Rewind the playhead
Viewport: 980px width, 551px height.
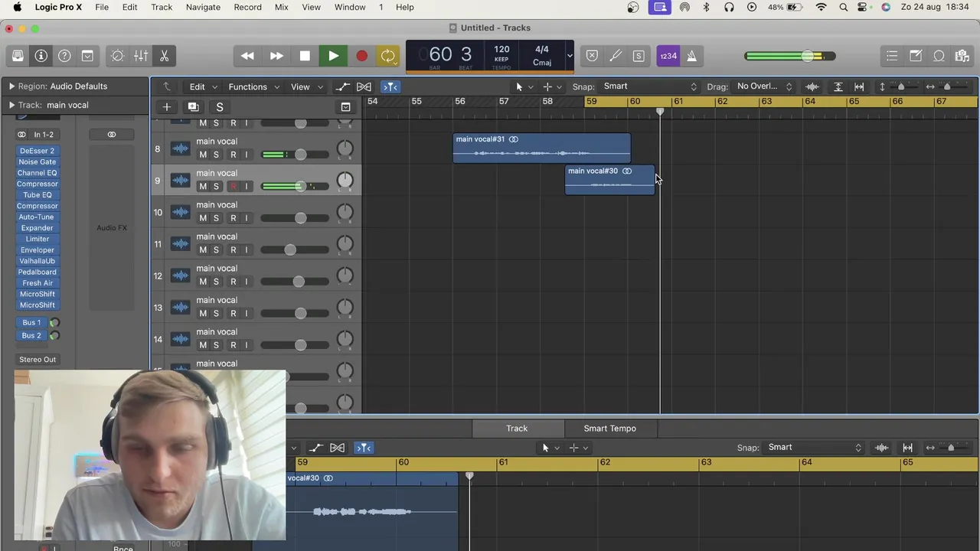[x=247, y=56]
